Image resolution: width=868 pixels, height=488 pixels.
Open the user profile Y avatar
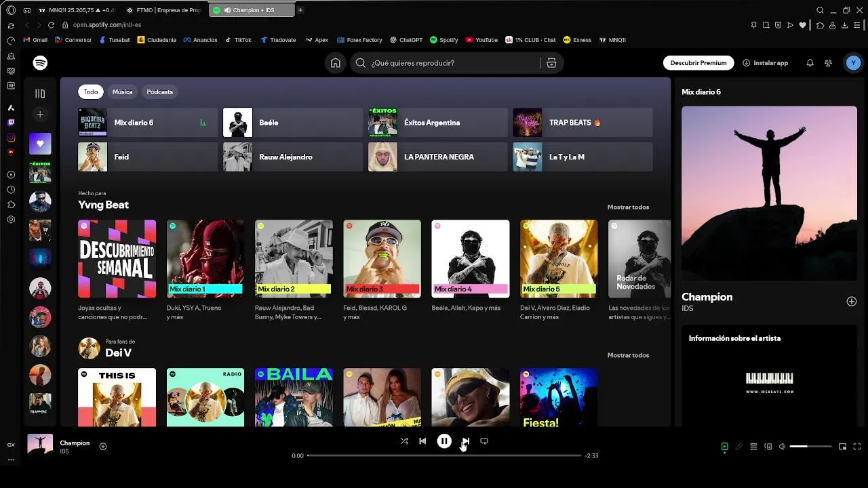(853, 63)
